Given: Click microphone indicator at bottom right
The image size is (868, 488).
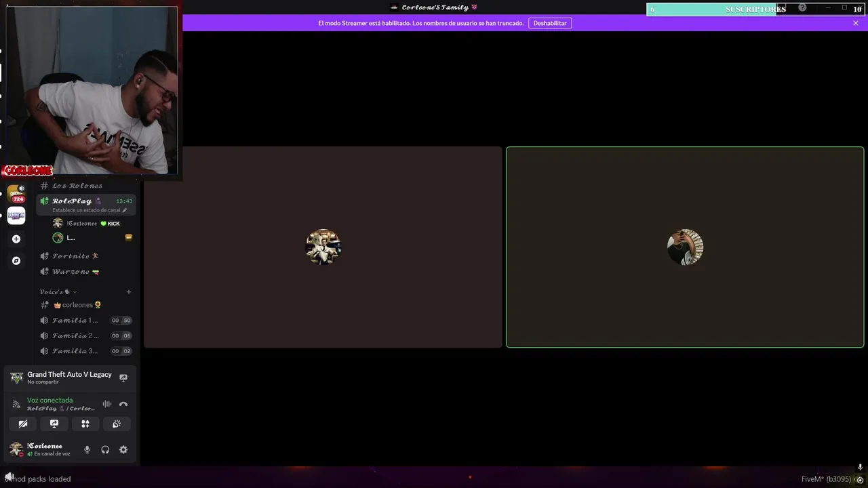Looking at the screenshot, I should 860,467.
